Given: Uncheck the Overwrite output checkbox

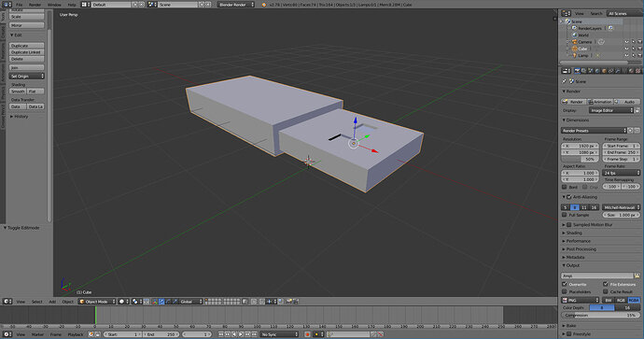Looking at the screenshot, I should 565,284.
